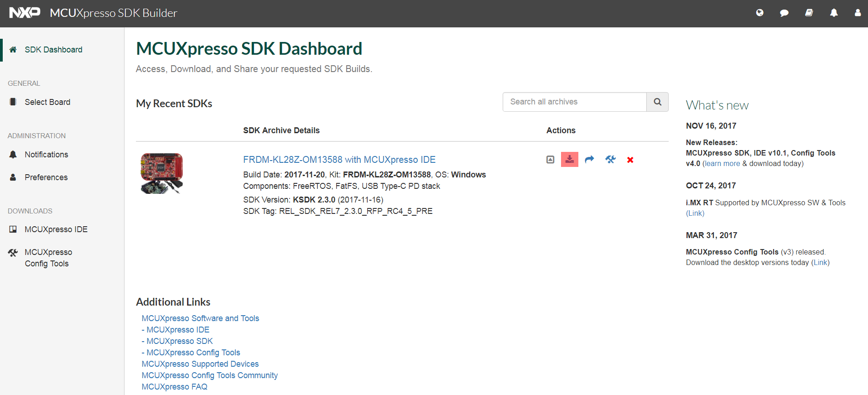The width and height of the screenshot is (868, 395).
Task: Click the Search all archives field
Action: point(574,102)
